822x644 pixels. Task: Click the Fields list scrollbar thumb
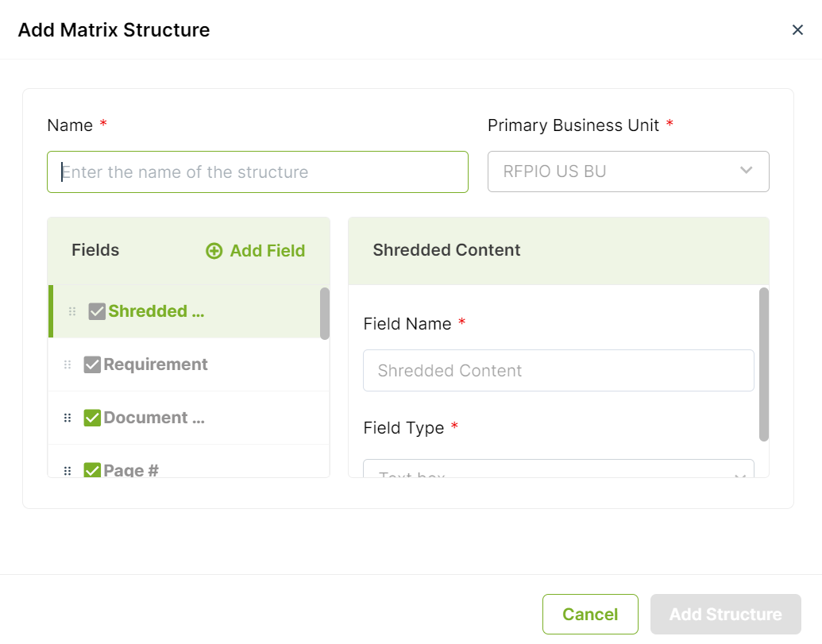click(325, 314)
